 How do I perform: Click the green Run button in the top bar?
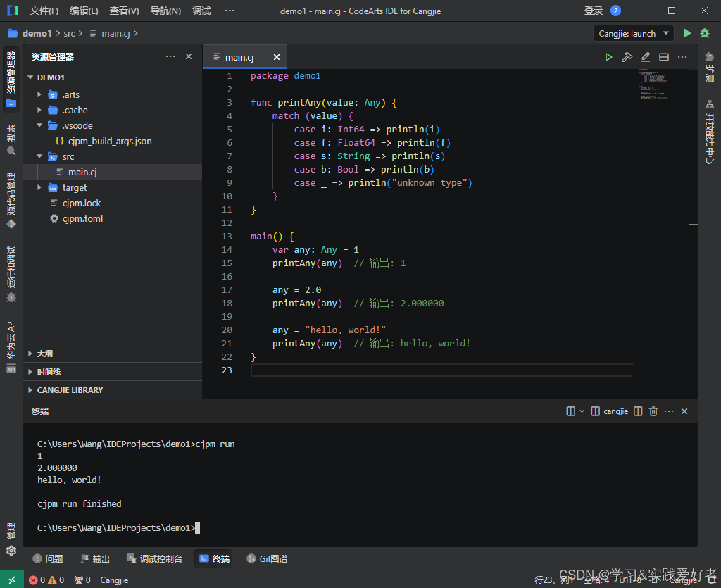[x=686, y=33]
